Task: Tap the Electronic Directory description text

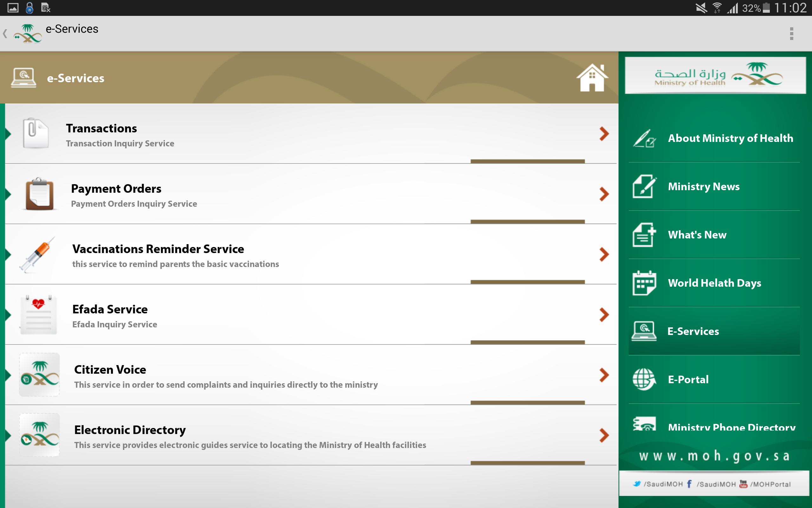Action: click(x=250, y=445)
